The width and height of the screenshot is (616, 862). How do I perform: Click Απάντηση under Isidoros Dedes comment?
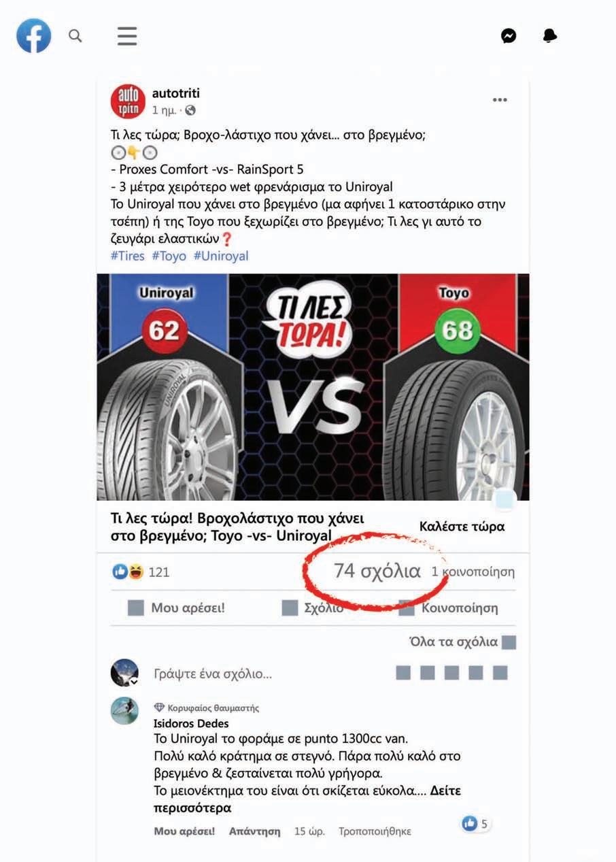point(254,831)
